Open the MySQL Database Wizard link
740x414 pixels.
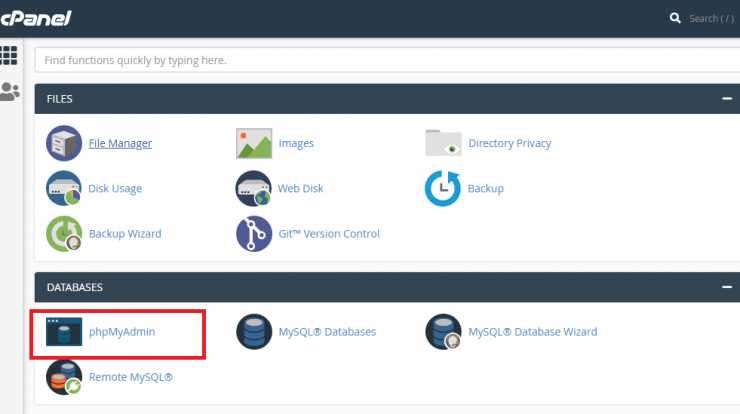(533, 332)
